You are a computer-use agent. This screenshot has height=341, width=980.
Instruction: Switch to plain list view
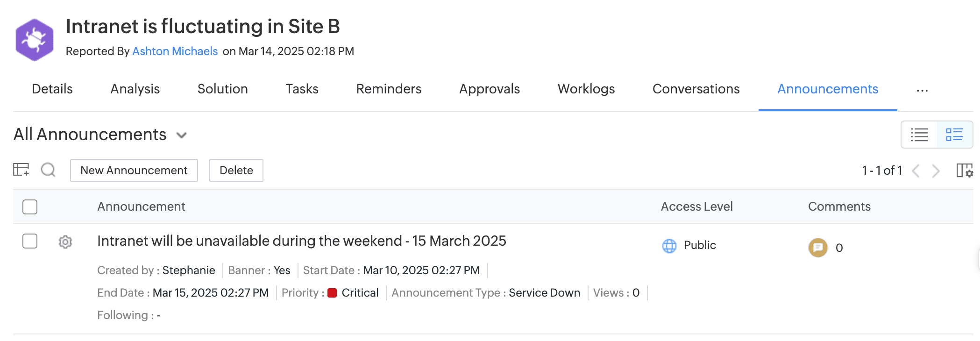click(919, 135)
